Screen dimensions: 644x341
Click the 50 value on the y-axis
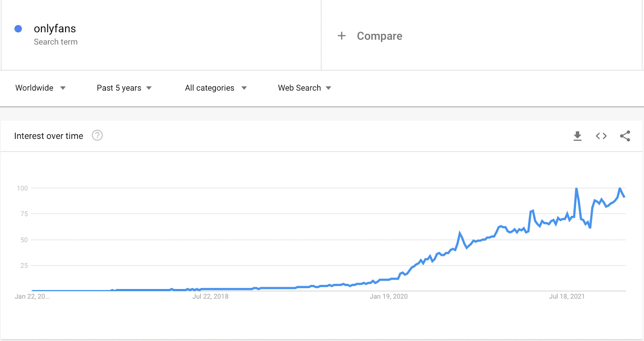pyautogui.click(x=24, y=240)
